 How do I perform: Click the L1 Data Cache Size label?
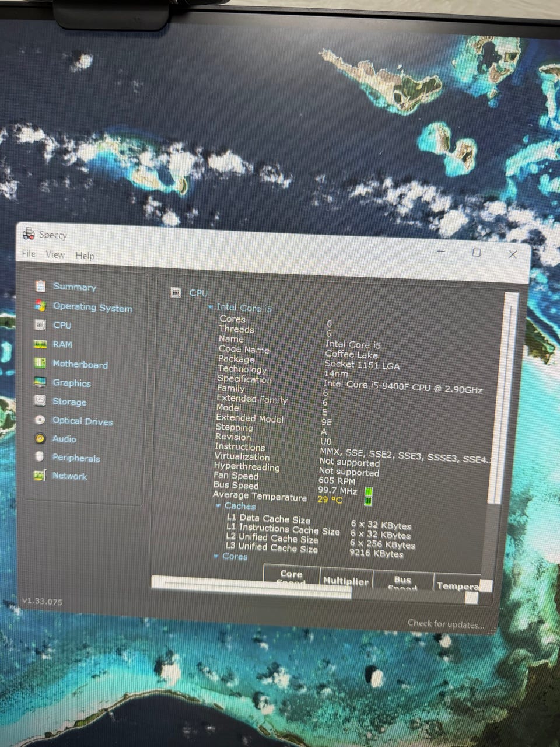tap(268, 518)
